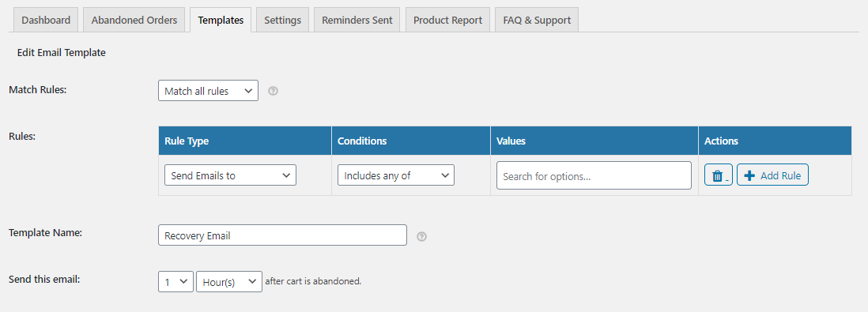This screenshot has height=312, width=868.
Task: Click the trash icon to delete rule
Action: 718,175
